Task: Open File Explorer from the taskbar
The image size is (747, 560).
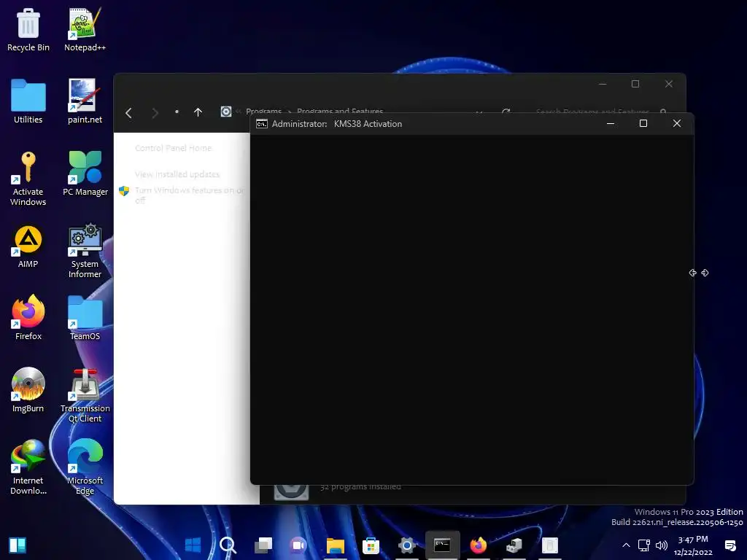Action: (335, 545)
